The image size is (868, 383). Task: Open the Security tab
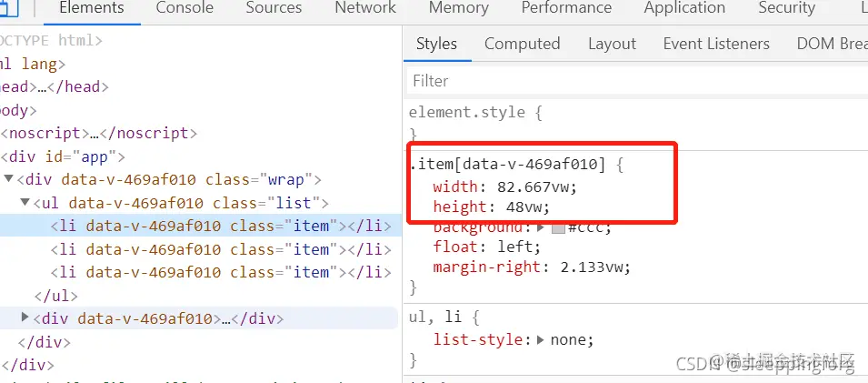point(786,8)
